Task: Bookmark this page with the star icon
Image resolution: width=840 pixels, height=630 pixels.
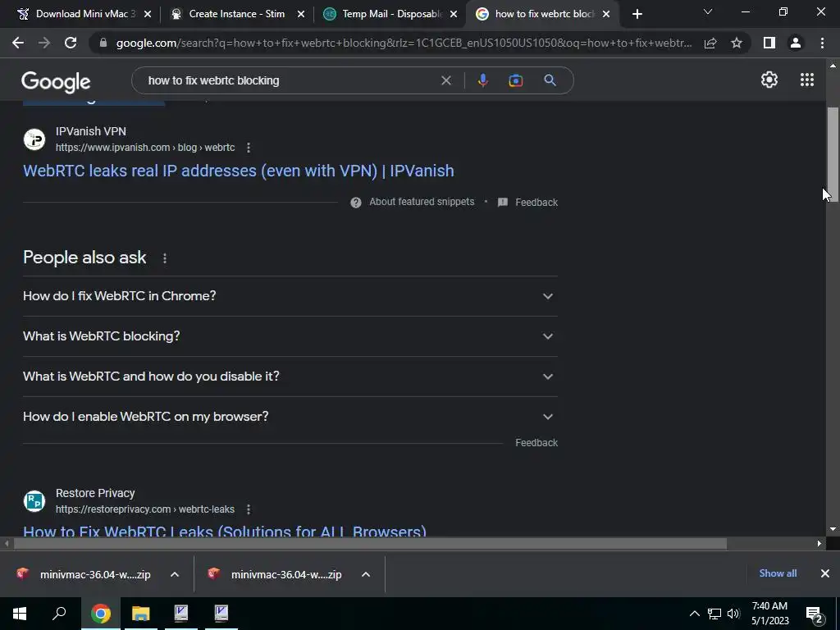Action: click(737, 43)
